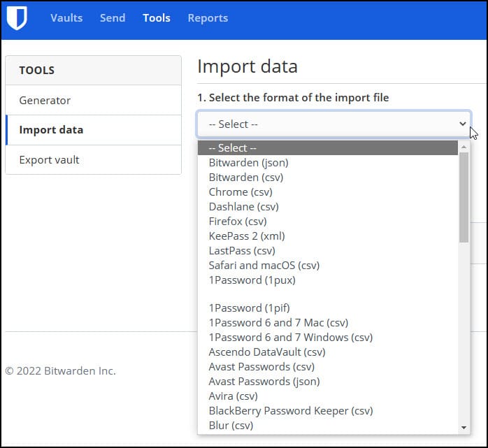Open the Reports tab
488x448 pixels.
point(208,18)
